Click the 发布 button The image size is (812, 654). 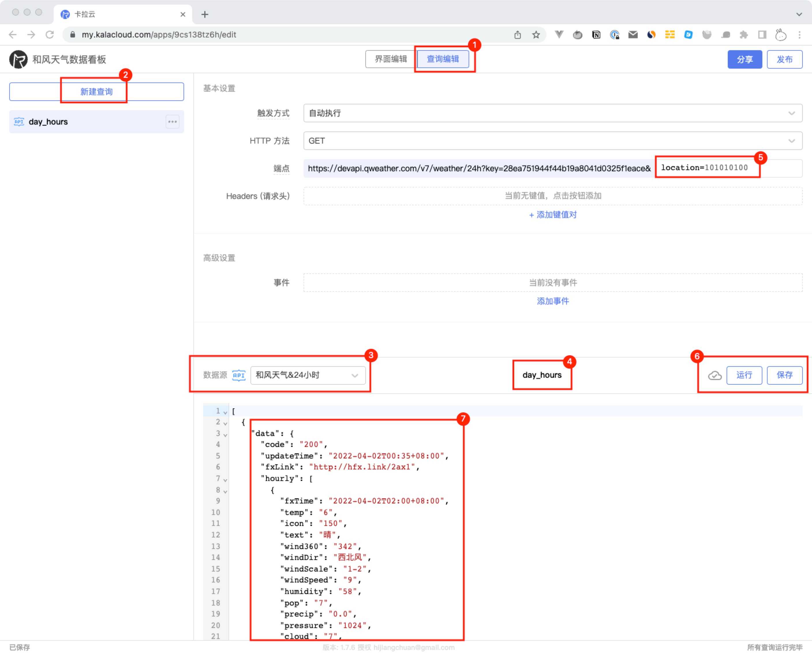click(785, 59)
